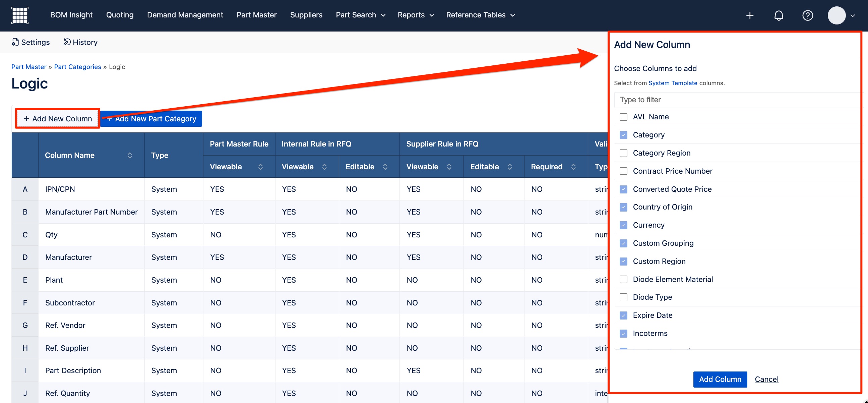Click row letter A header cell
The height and width of the screenshot is (403, 868).
pos(25,189)
